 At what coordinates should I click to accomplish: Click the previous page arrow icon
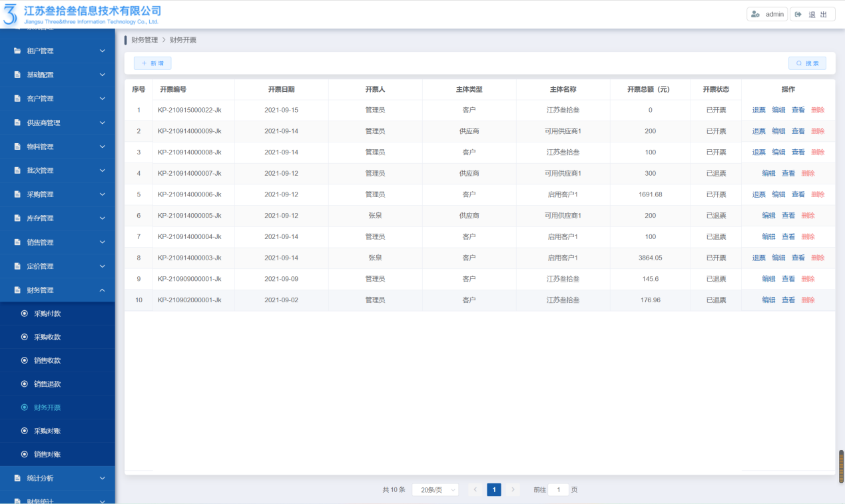pos(475,490)
